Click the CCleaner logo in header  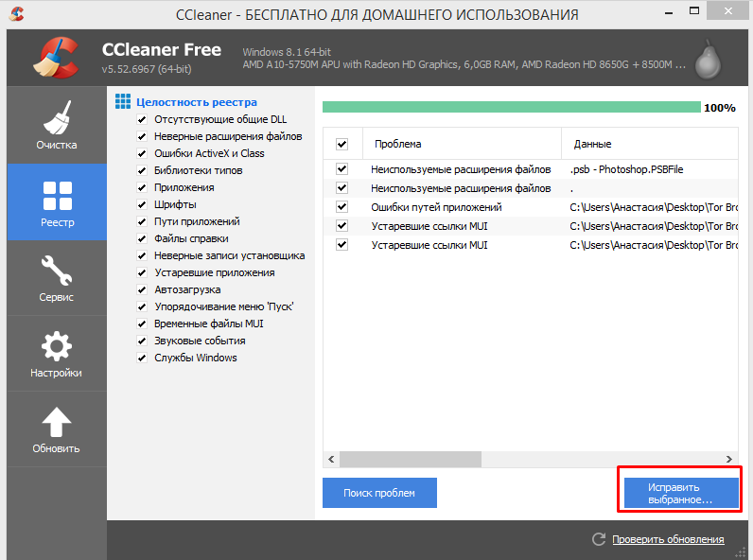(56, 58)
